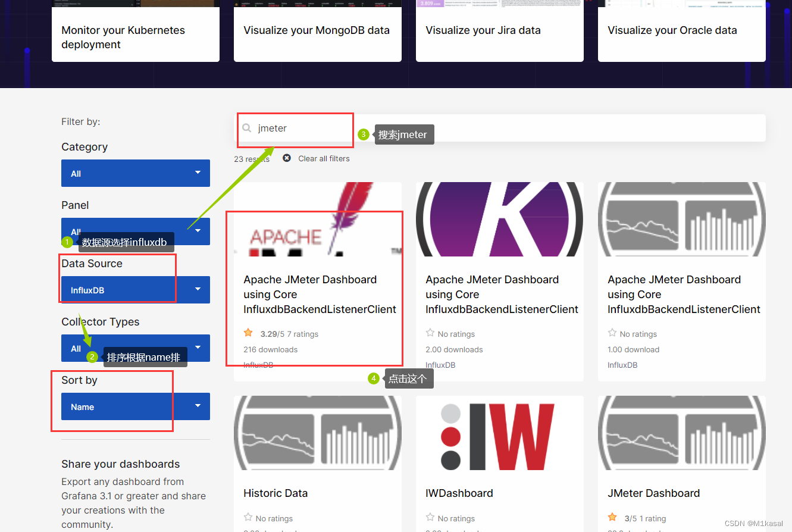The height and width of the screenshot is (532, 792).
Task: Open the Sort by dropdown showing Name
Action: coord(136,406)
